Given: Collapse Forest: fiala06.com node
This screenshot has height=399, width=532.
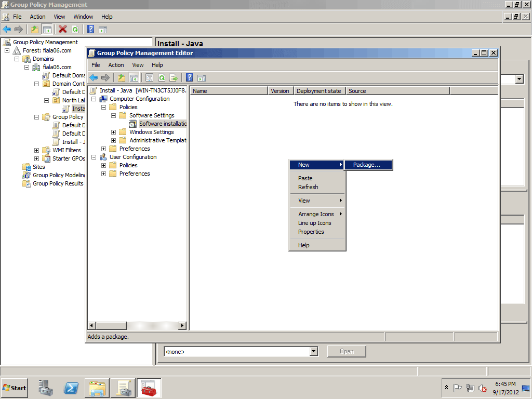Looking at the screenshot, I should (7, 50).
